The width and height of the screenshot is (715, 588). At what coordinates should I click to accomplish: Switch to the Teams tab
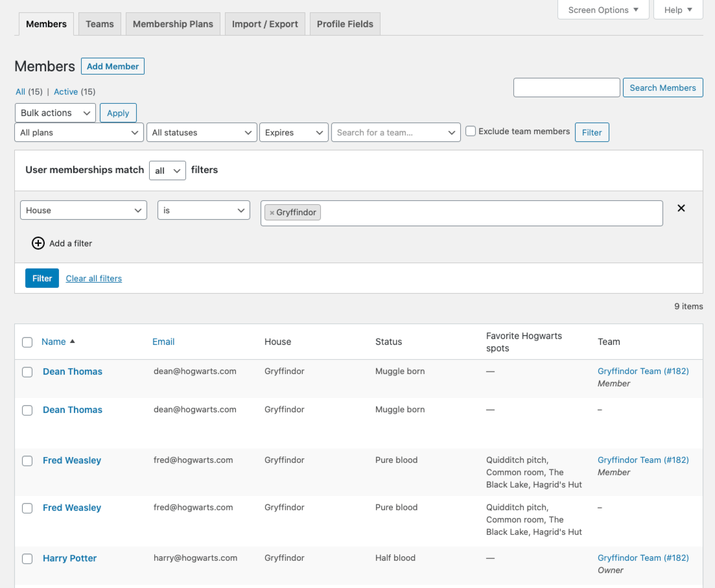pos(99,23)
